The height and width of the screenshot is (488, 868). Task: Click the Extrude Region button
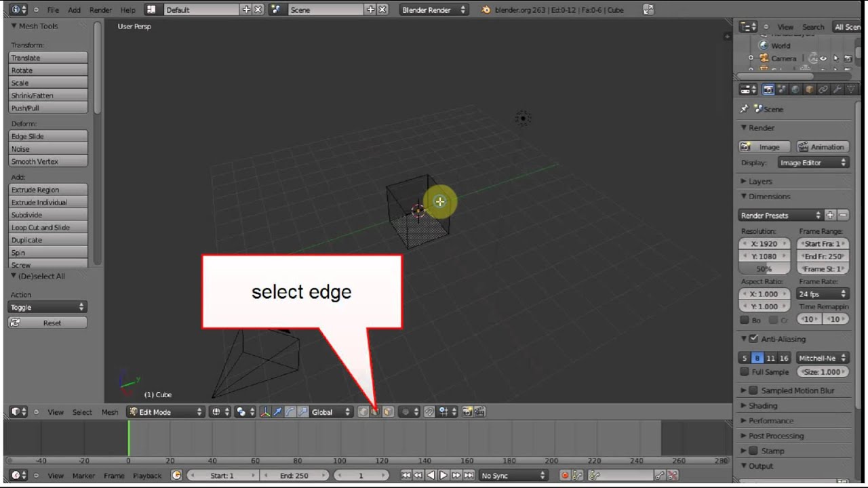[47, 190]
